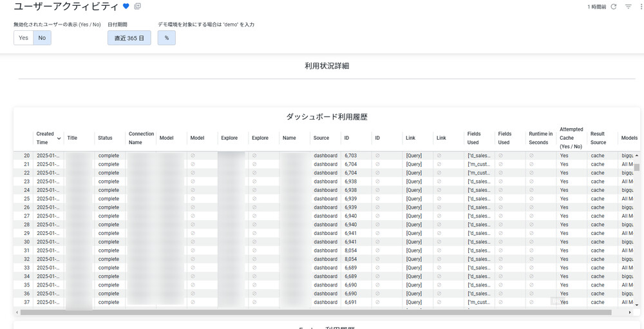Click the table's scroll down arrow
Image resolution: width=644 pixels, height=329 pixels.
pos(637,305)
